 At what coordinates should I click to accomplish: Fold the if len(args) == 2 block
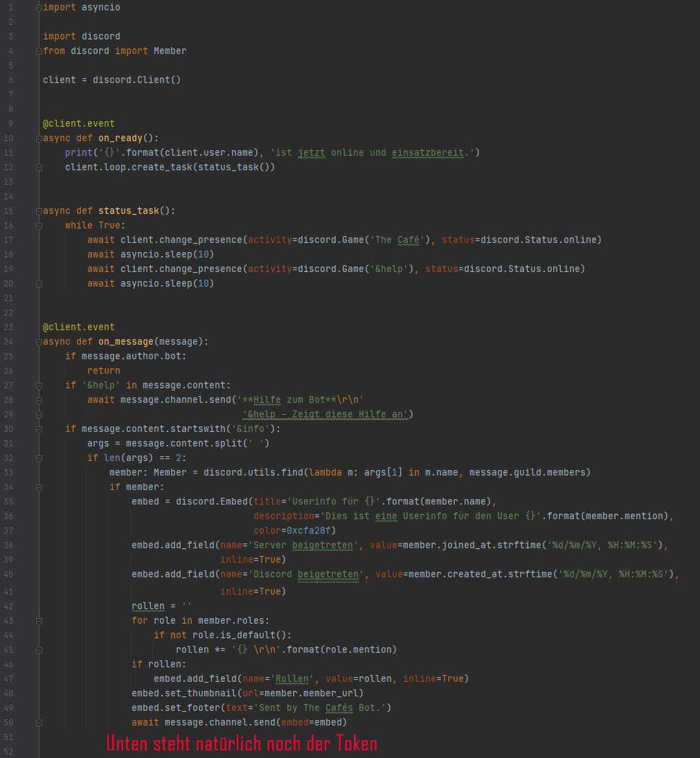pos(39,458)
